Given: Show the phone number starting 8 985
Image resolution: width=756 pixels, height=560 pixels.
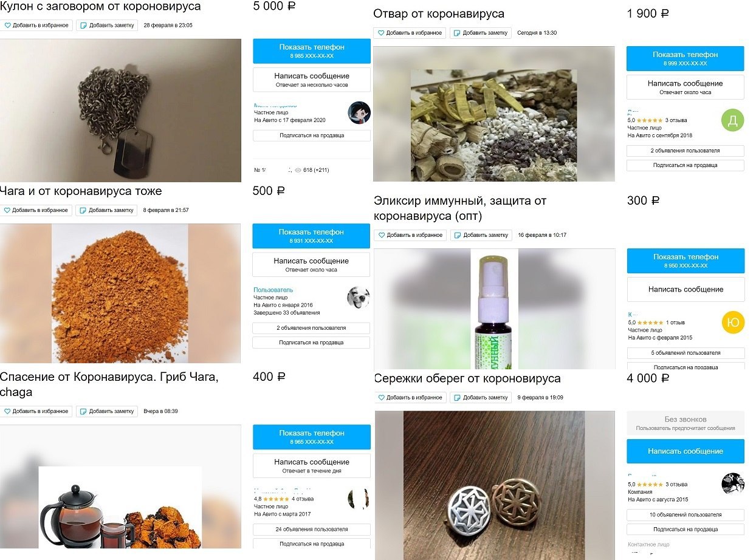Looking at the screenshot, I should pyautogui.click(x=311, y=51).
